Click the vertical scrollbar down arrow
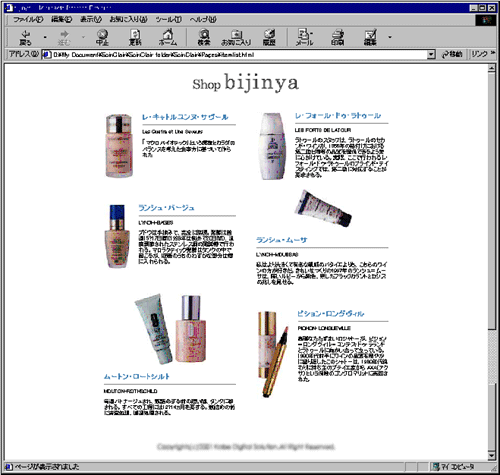Image resolution: width=500 pixels, height=475 pixels. [491, 455]
